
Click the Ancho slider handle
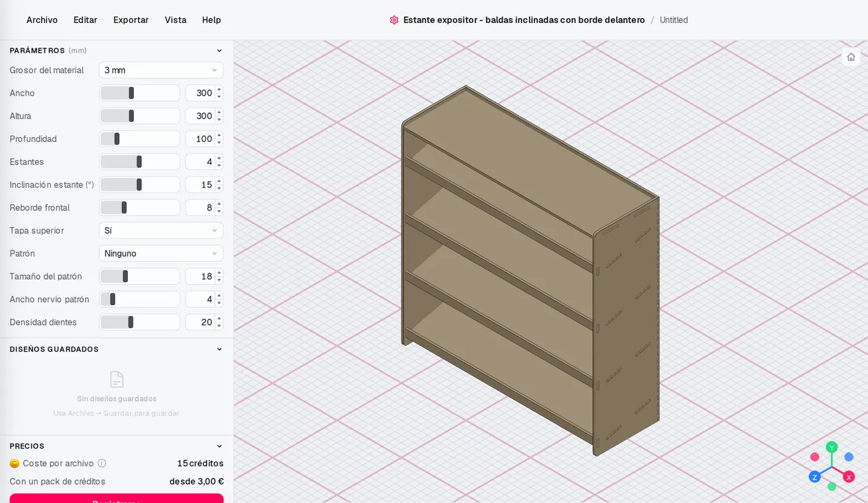131,93
